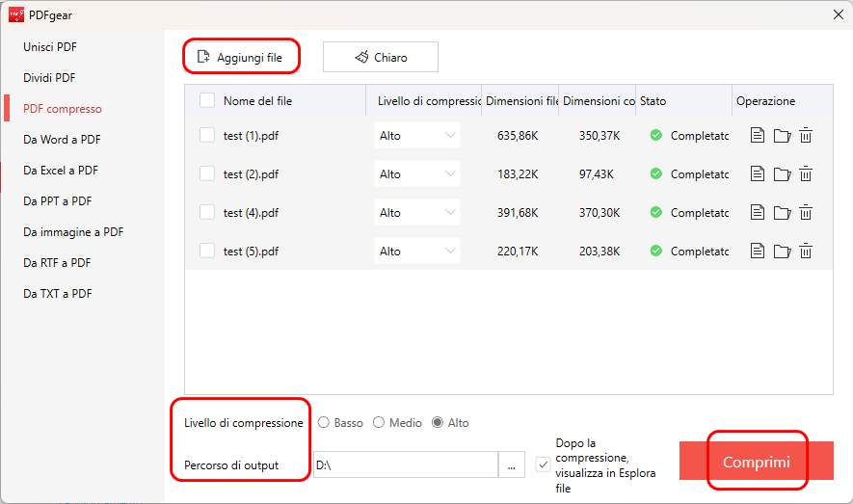Click original size 635,86K
Image resolution: width=853 pixels, height=504 pixels.
tap(518, 135)
